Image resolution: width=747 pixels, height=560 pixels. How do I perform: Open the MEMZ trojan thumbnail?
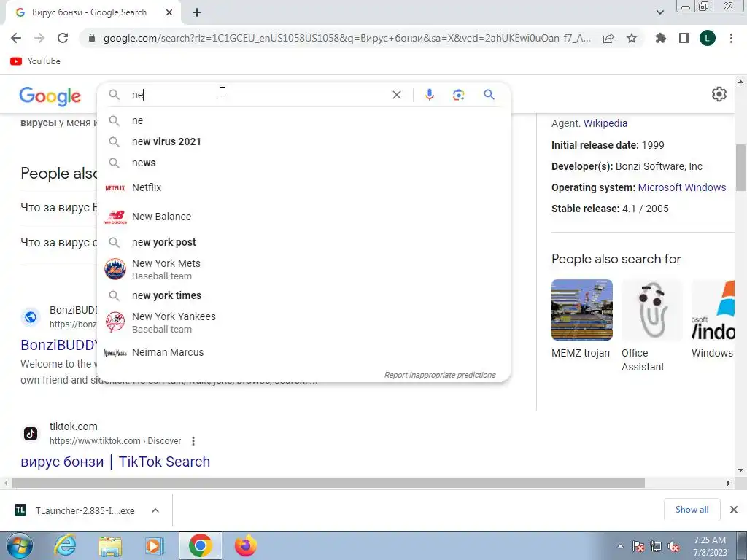pyautogui.click(x=581, y=310)
